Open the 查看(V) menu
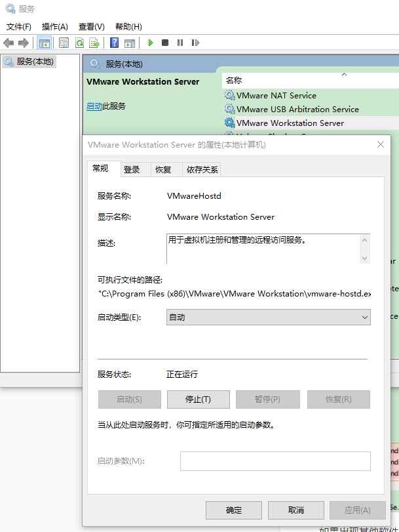The image size is (399, 532). click(92, 27)
